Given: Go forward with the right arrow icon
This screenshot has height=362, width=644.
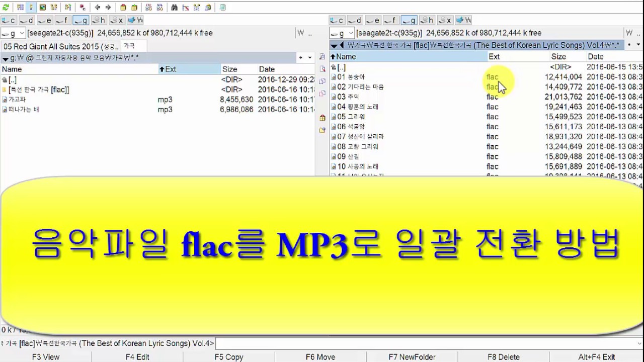Looking at the screenshot, I should tap(108, 8).
